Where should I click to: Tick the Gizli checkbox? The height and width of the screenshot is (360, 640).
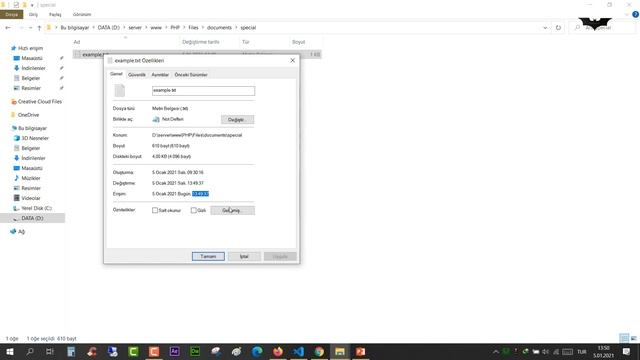point(193,210)
